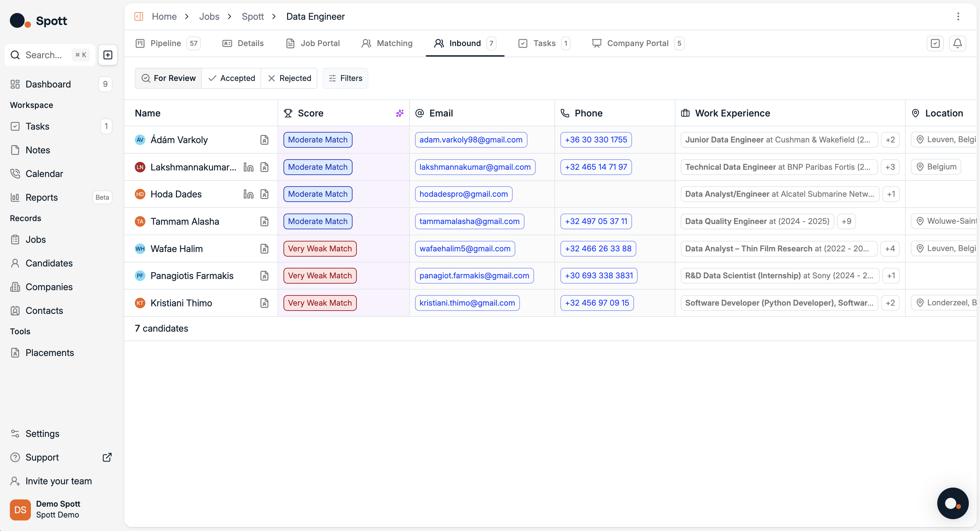Screen dimensions: 980x531
Task: Click the Score trophy icon
Action: coord(288,113)
